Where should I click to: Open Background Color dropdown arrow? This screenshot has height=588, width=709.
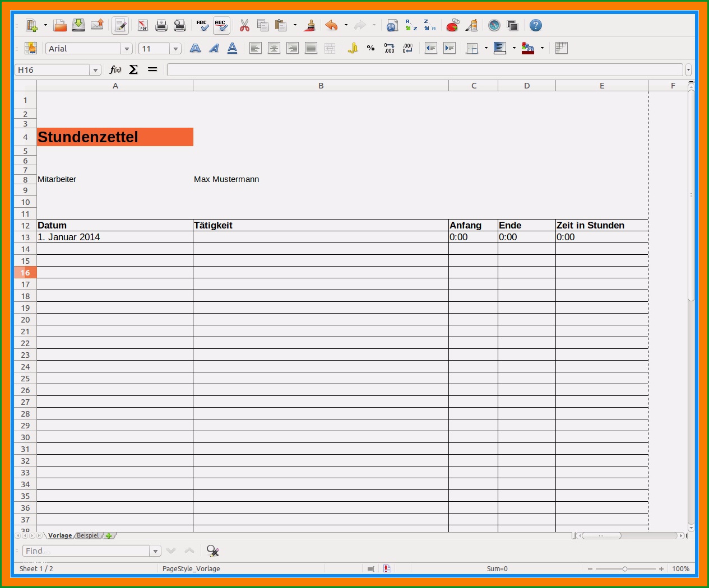[514, 48]
